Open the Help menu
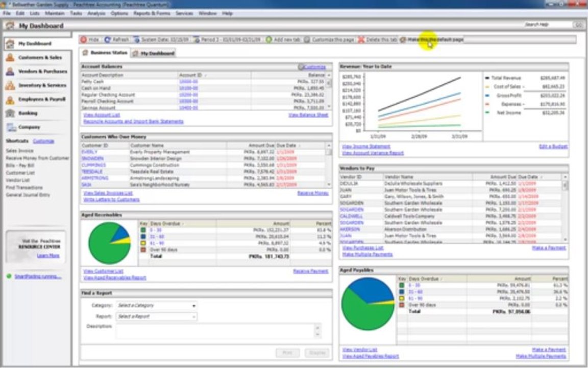This screenshot has width=588, height=368. [227, 13]
